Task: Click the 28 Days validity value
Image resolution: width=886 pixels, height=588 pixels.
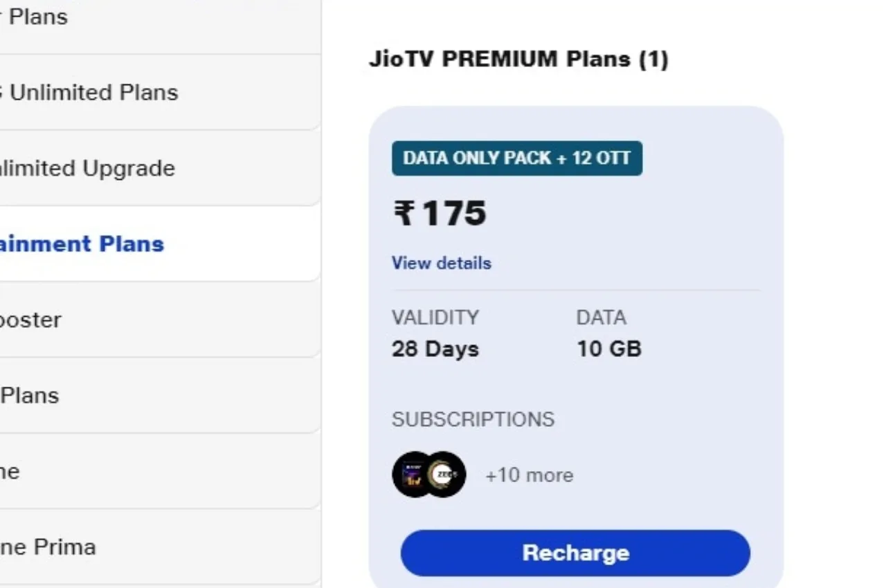Action: 435,349
